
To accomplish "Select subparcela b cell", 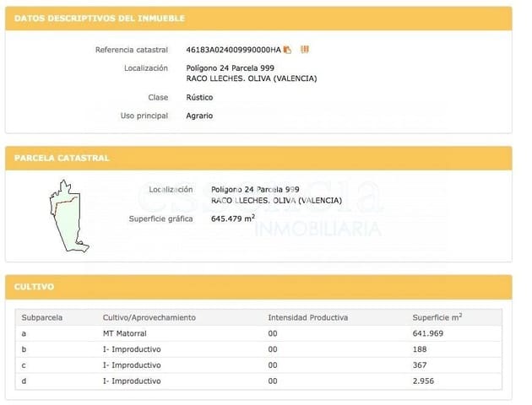I will pos(24,349).
